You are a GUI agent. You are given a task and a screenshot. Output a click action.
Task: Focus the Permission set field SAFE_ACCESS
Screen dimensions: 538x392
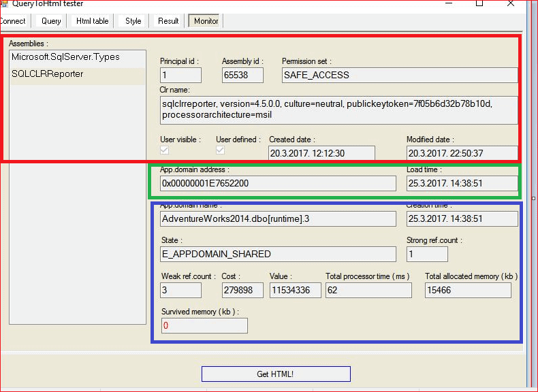(x=400, y=75)
